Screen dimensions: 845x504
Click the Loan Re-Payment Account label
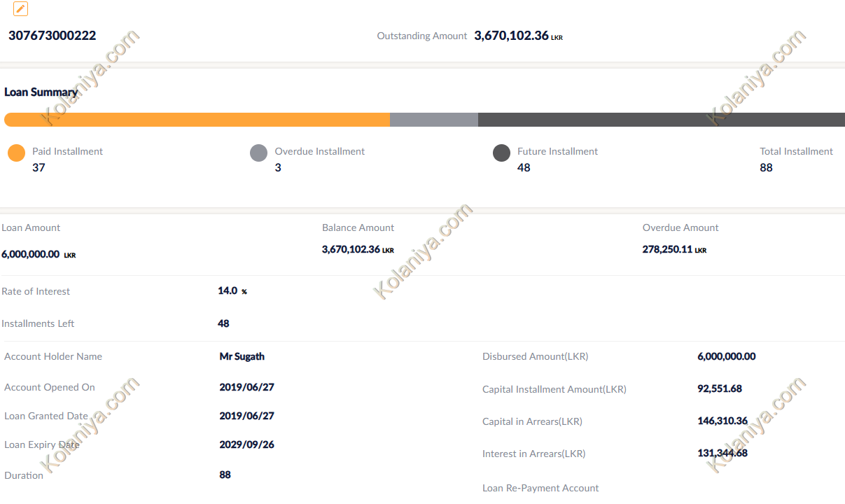[540, 488]
